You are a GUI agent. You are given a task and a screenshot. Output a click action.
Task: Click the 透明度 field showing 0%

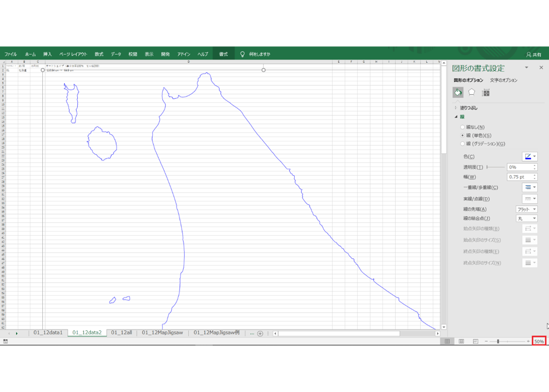coord(522,167)
